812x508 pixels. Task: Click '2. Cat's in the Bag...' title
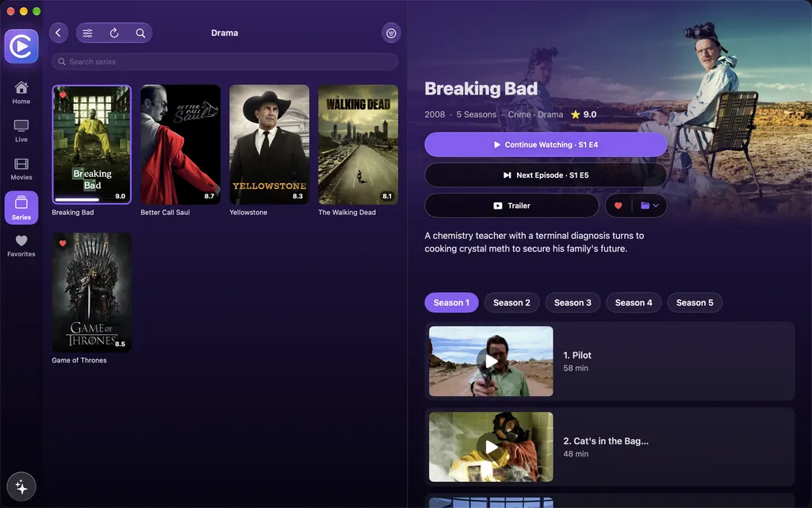606,441
